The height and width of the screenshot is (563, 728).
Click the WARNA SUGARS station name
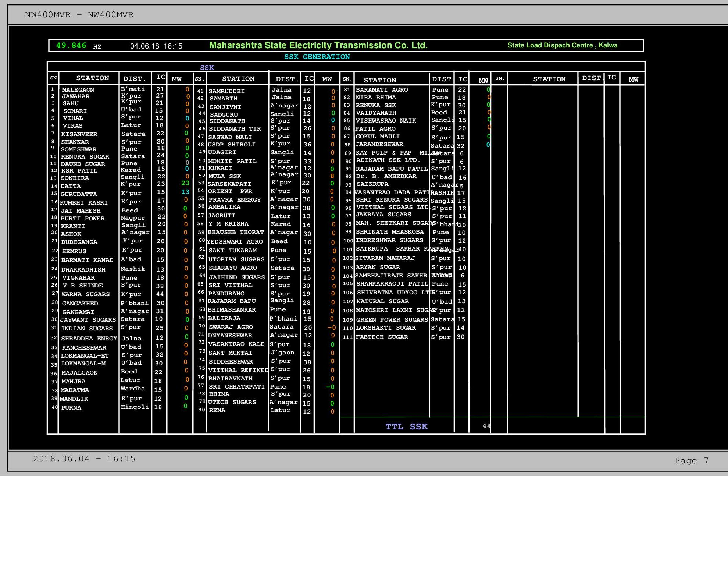pyautogui.click(x=86, y=294)
